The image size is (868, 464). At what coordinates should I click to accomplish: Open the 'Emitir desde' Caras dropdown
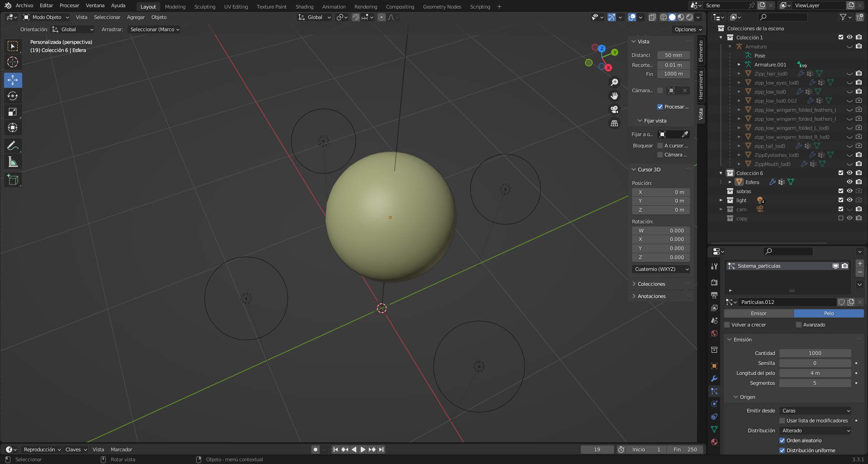coord(816,411)
